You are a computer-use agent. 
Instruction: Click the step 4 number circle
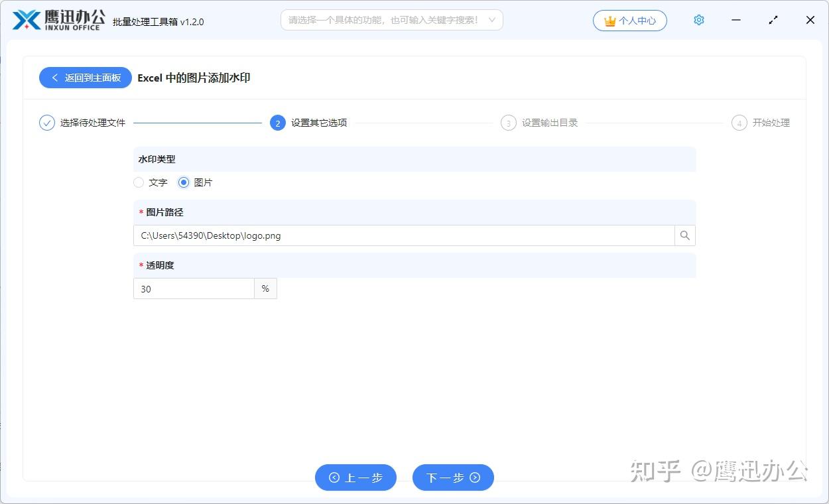(x=739, y=123)
